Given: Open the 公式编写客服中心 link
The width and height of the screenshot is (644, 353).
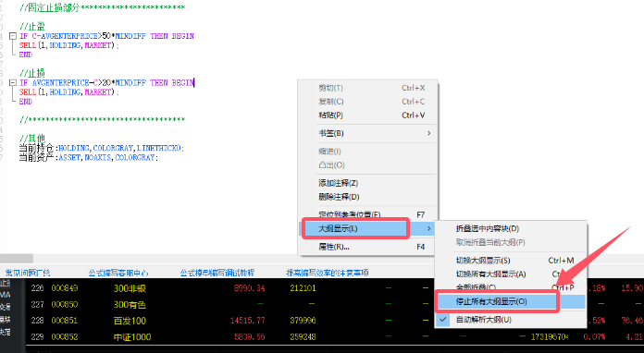Looking at the screenshot, I should pos(118,273).
